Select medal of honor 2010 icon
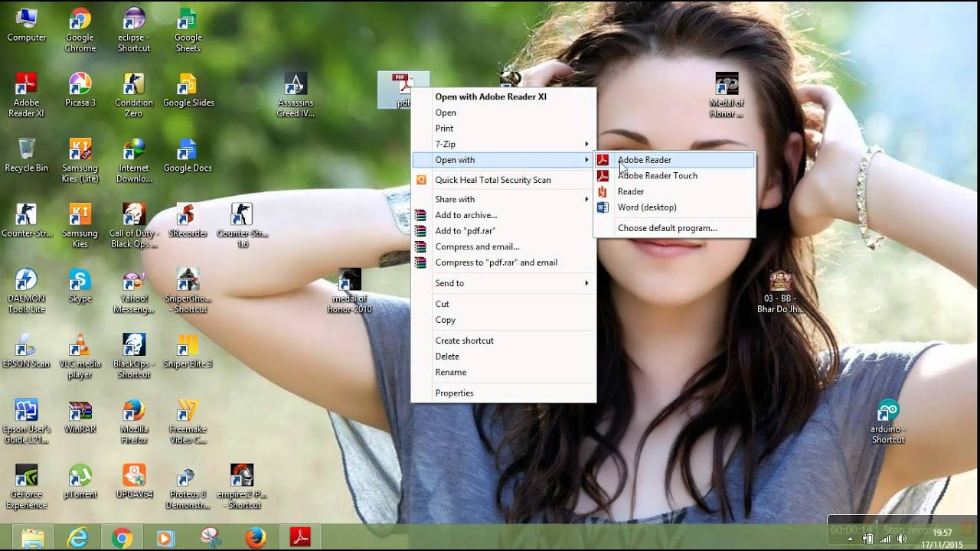This screenshot has height=551, width=980. tap(350, 291)
